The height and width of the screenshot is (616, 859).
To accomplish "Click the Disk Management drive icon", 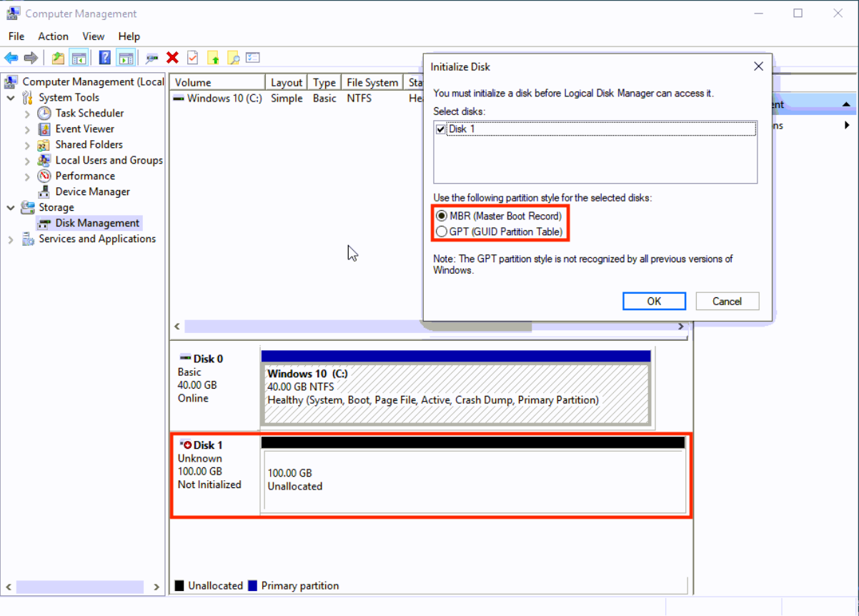I will coord(44,223).
